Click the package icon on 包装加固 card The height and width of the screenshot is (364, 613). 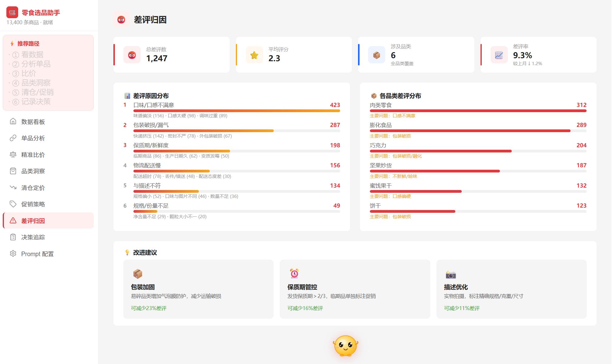click(x=138, y=274)
